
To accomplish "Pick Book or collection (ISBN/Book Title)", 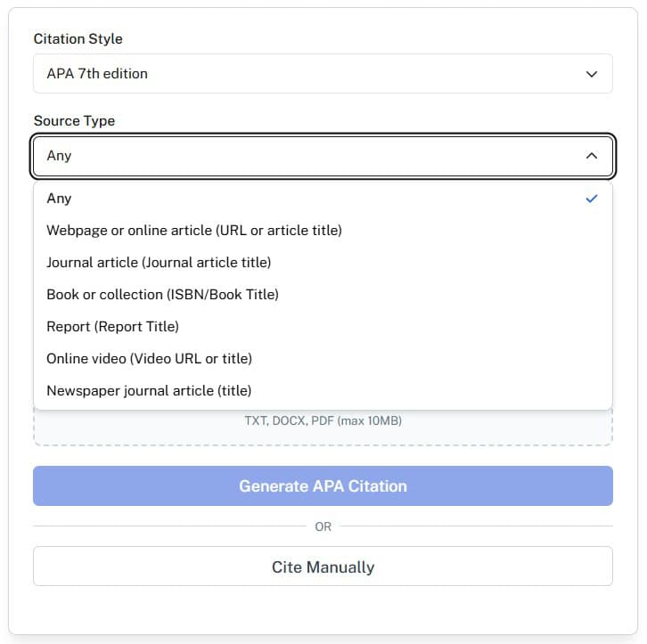I will [x=162, y=295].
